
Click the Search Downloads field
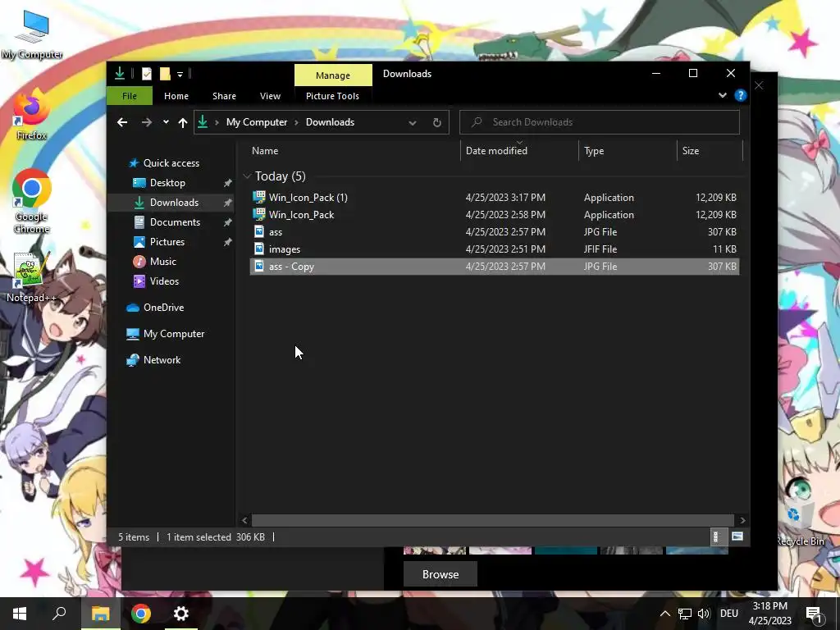point(600,122)
